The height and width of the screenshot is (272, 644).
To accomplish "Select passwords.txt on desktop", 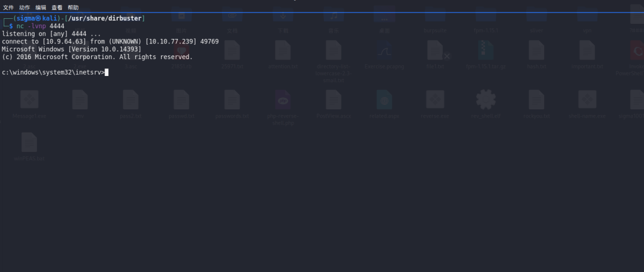I will pos(232,104).
